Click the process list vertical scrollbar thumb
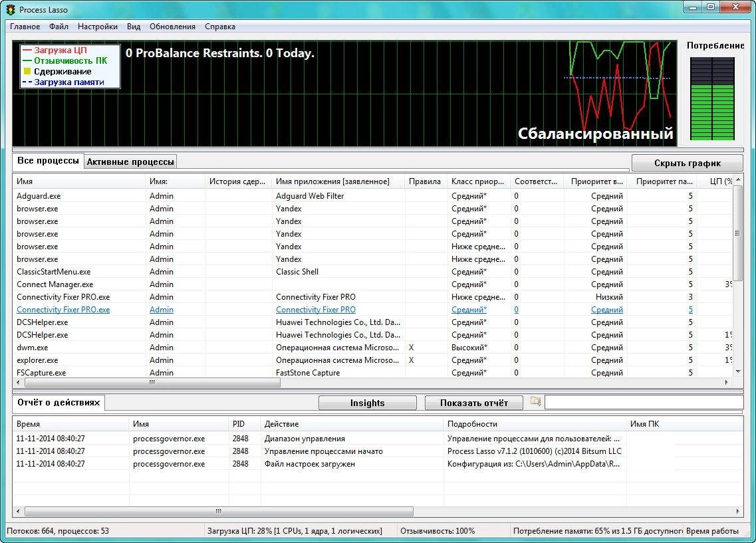This screenshot has width=756, height=543. [737, 233]
